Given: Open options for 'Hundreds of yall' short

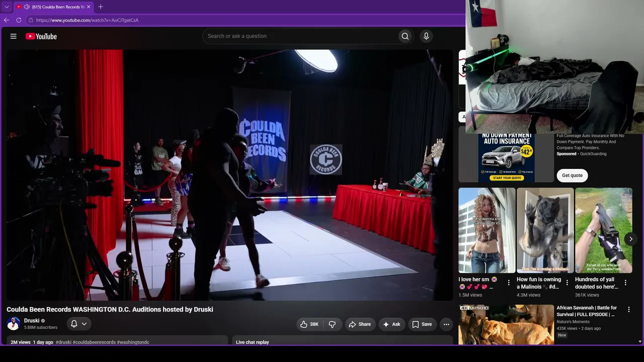Looking at the screenshot, I should click(x=625, y=283).
